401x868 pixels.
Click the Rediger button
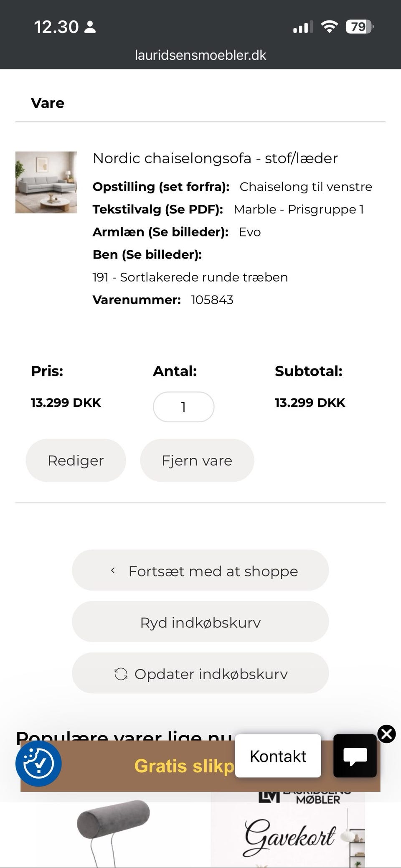[76, 460]
